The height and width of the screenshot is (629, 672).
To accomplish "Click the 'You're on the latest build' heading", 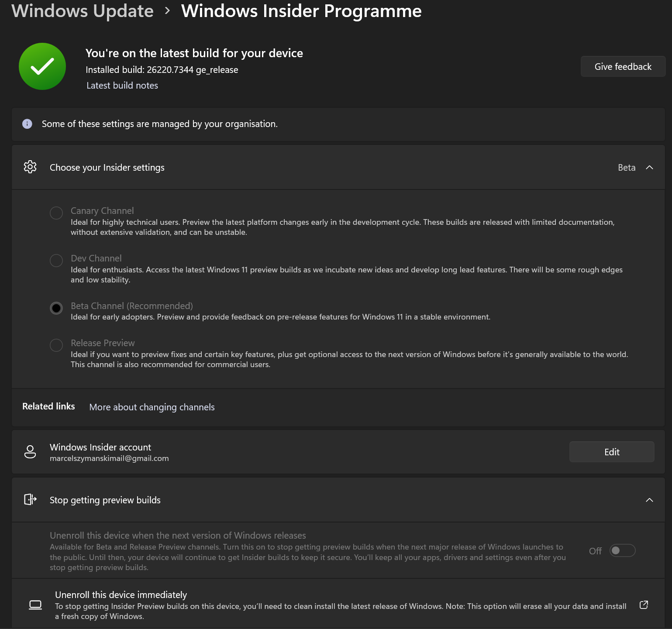I will tap(194, 53).
